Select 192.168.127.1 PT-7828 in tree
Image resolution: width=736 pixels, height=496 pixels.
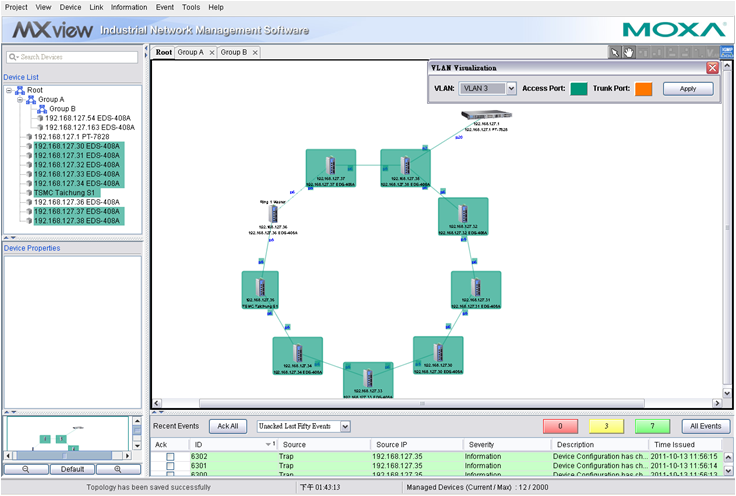tap(71, 137)
